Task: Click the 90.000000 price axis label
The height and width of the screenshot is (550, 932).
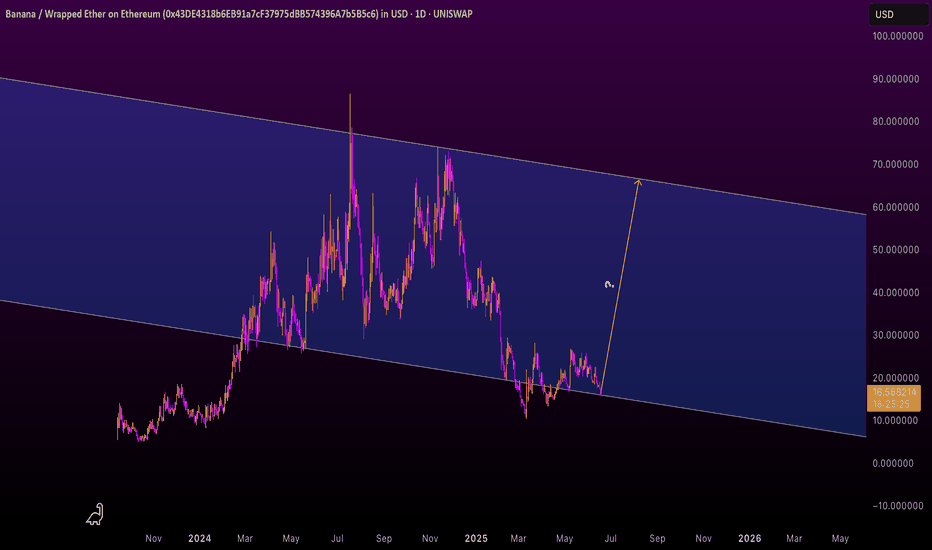Action: (896, 79)
